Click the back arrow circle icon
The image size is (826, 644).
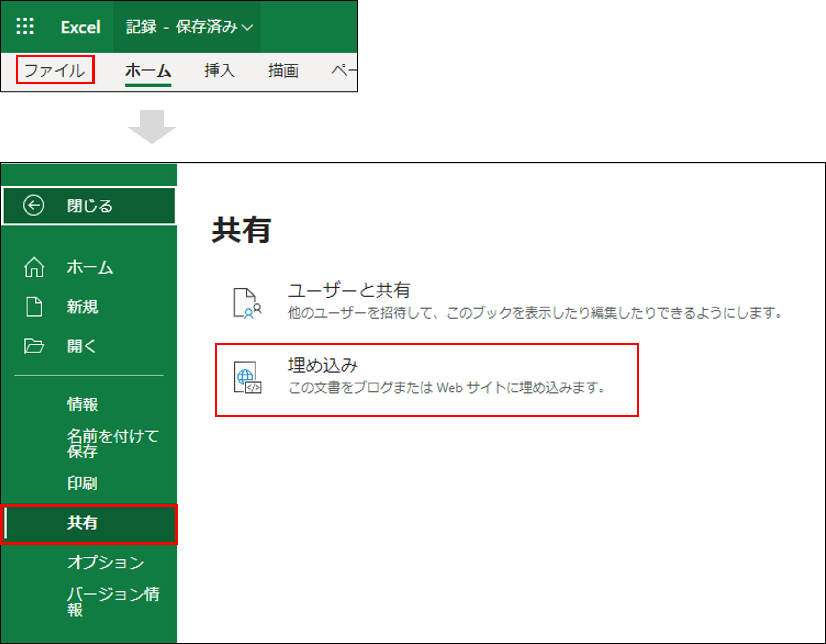click(x=34, y=206)
